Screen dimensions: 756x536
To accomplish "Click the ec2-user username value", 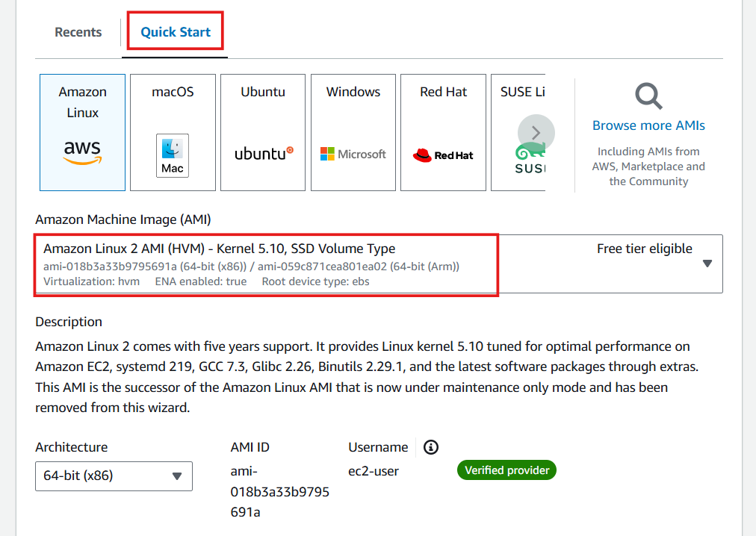I will coord(374,471).
